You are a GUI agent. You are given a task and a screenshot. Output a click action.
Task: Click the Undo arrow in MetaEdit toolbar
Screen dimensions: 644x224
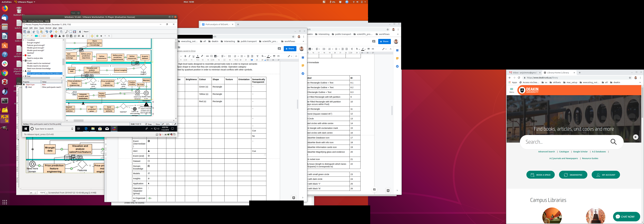47,32
